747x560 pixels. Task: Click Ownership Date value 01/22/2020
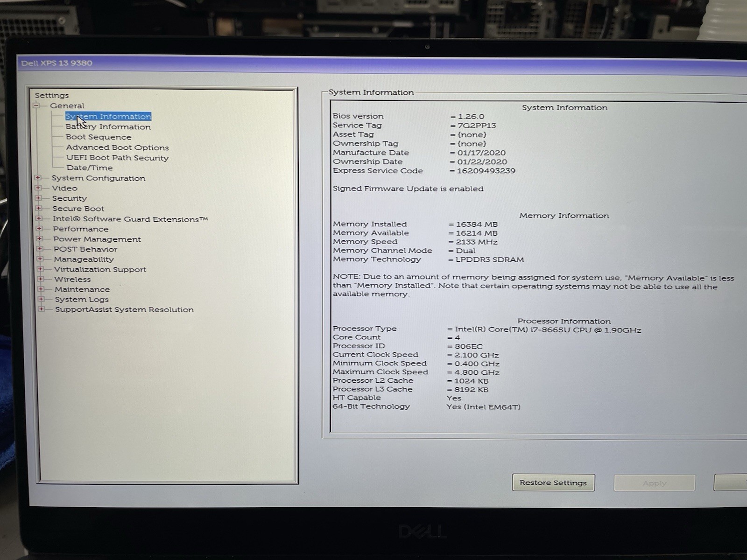[482, 162]
